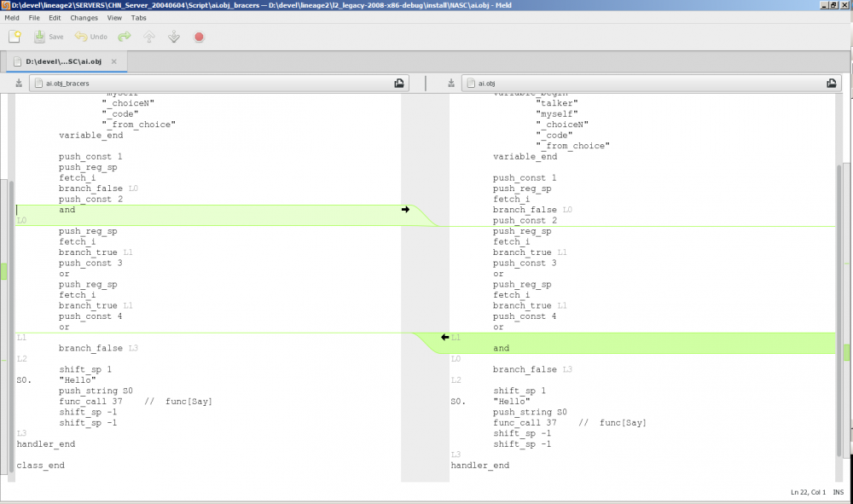Click save icon beside ai.obj_bracers pane
The width and height of the screenshot is (853, 504).
(19, 84)
